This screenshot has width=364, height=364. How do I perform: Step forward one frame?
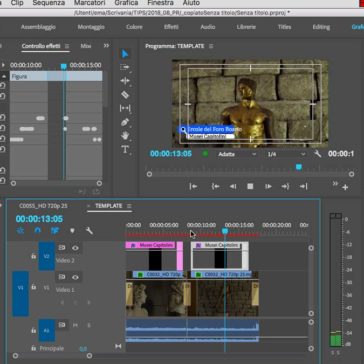click(x=268, y=187)
